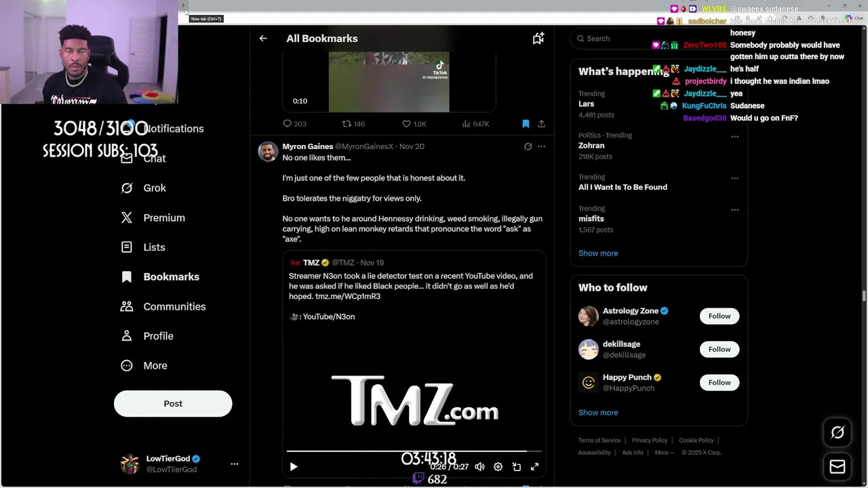Click the page scrollbar thumb
This screenshot has width=868, height=488.
tap(864, 296)
